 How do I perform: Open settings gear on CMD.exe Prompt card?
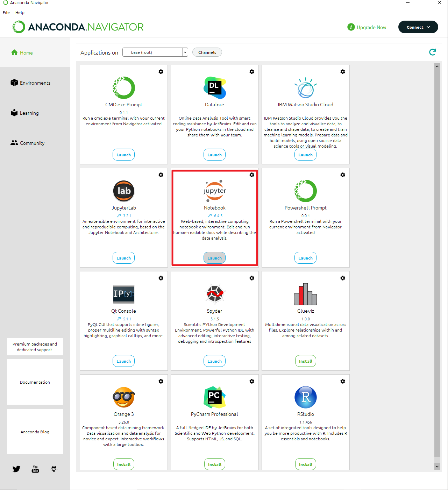pyautogui.click(x=161, y=72)
